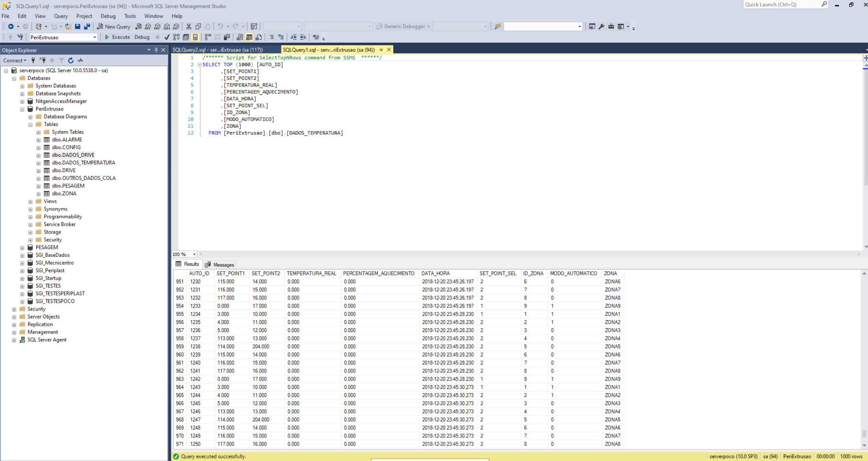Click the Open File folder icon
The image size is (868, 461).
[68, 26]
